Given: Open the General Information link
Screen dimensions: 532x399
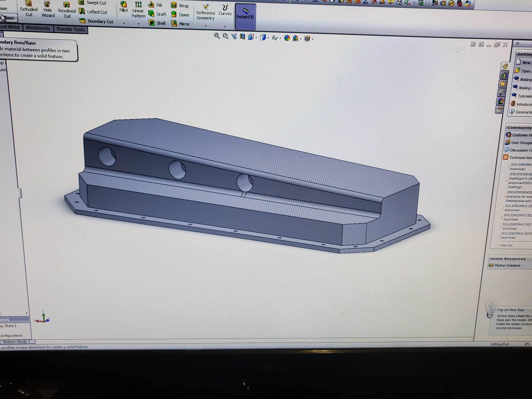Looking at the screenshot, I should 521,112.
